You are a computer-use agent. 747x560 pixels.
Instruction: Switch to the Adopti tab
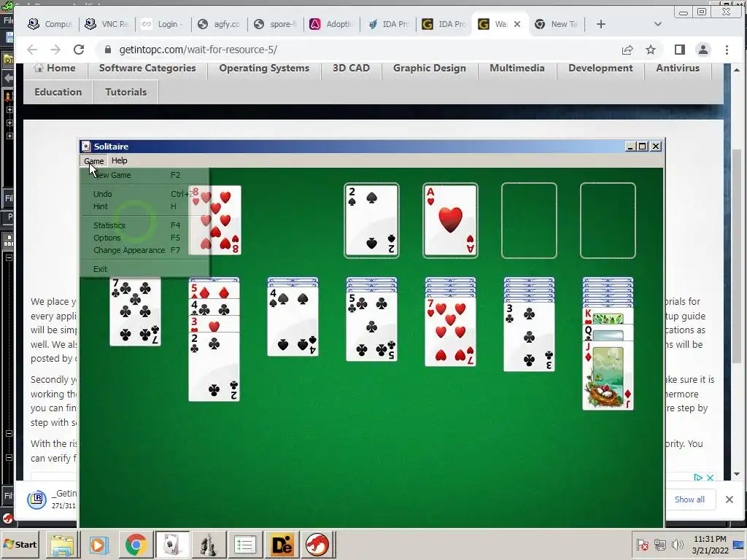pos(332,24)
